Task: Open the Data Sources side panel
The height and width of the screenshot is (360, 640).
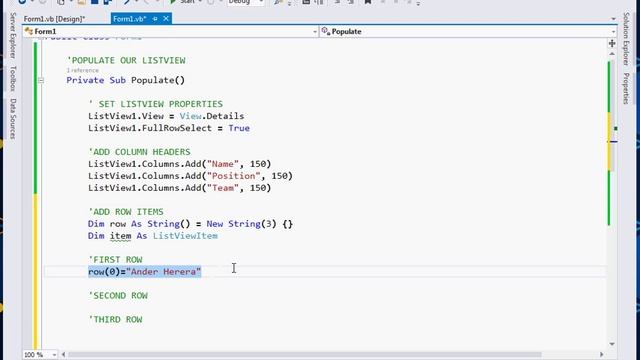Action: [x=13, y=119]
